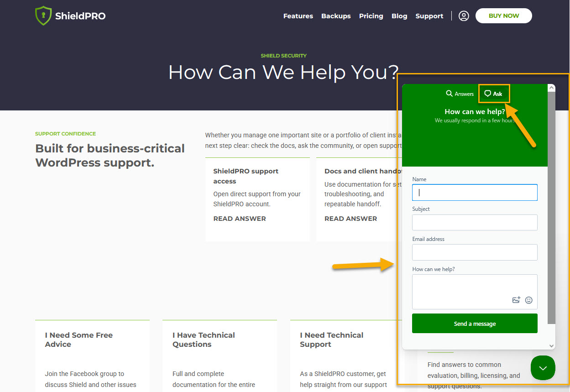This screenshot has height=392, width=570.
Task: Click the BUY NOW button
Action: (504, 16)
